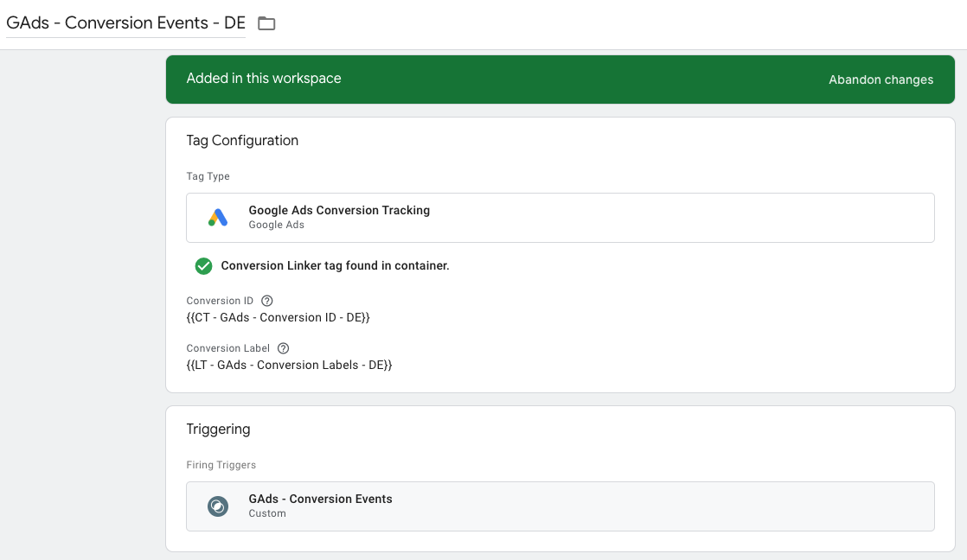Open help icon beside Conversion Label
967x560 pixels.
[283, 348]
